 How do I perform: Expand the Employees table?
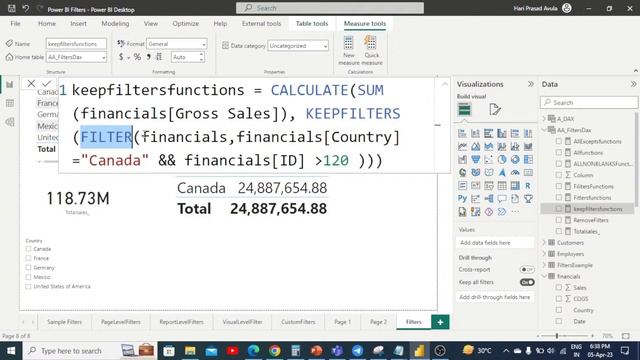coord(544,254)
